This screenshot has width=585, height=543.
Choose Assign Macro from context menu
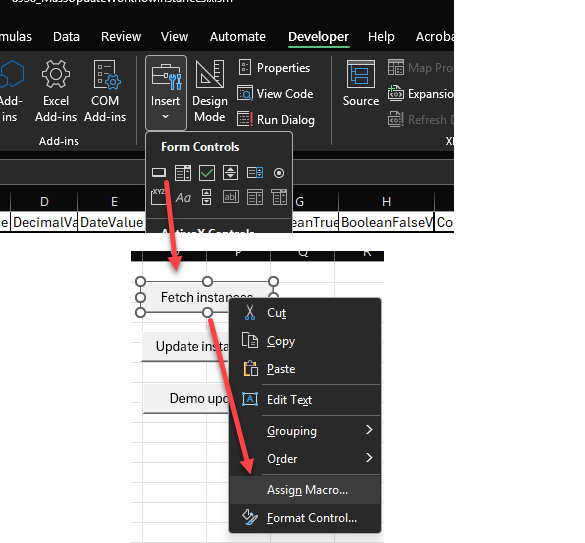pos(306,490)
